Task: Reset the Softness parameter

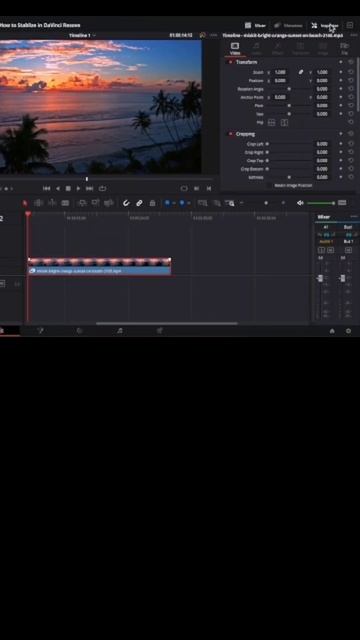Action: (351, 177)
